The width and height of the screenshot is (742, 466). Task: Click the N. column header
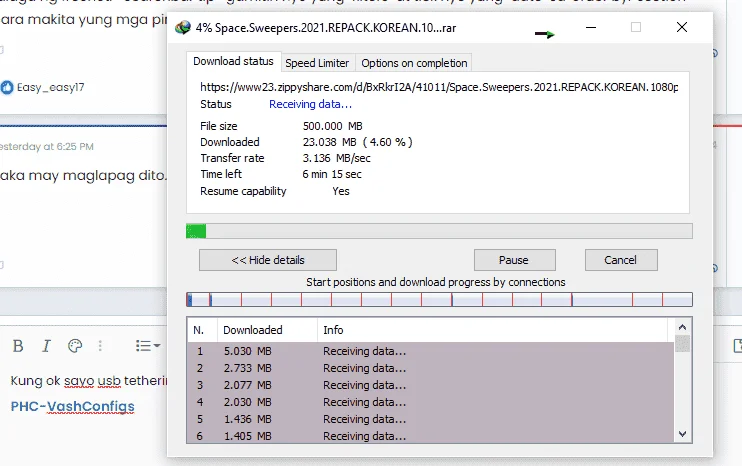tap(203, 330)
